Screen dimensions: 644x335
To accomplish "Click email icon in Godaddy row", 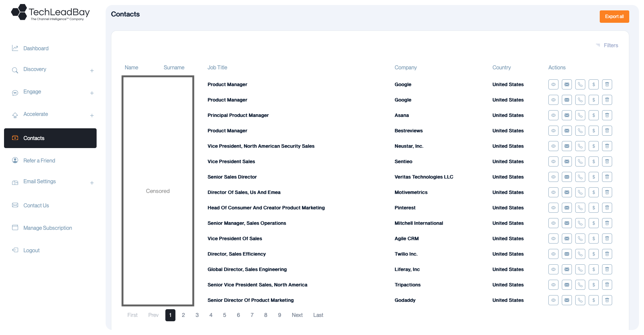I will click(567, 300).
